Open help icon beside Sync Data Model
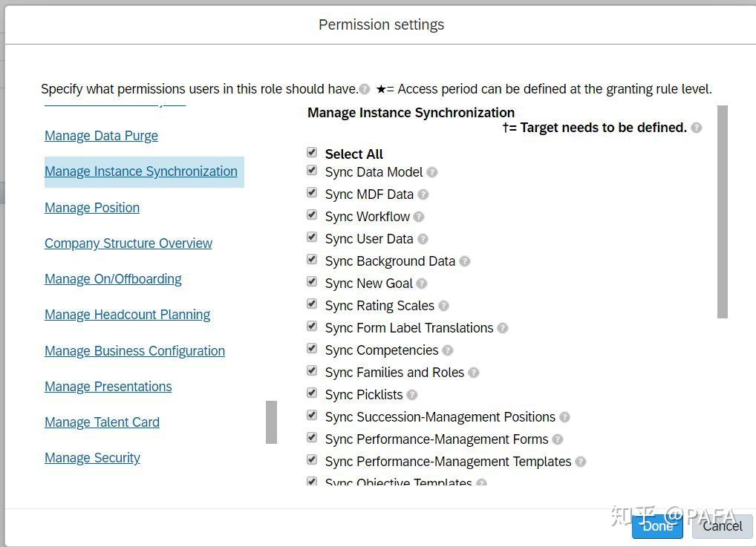 click(x=433, y=172)
